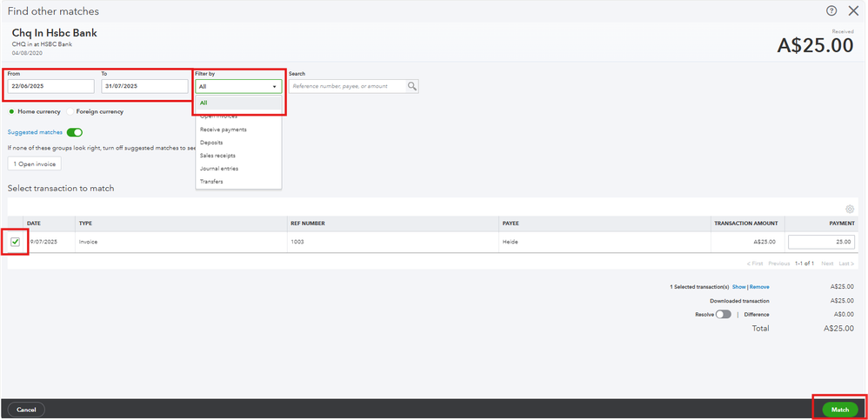Click ref number cell 1003
868x420 pixels.
297,242
